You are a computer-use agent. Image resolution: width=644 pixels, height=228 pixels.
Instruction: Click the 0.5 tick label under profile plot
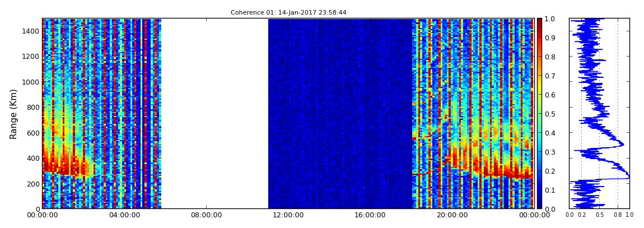[x=600, y=215]
